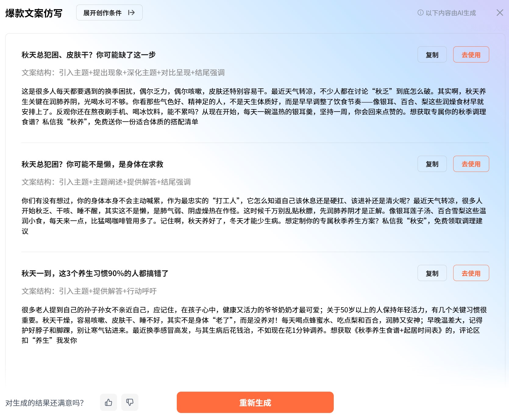Select the second article title text
Screen dimensions: 509x420
(x=92, y=164)
